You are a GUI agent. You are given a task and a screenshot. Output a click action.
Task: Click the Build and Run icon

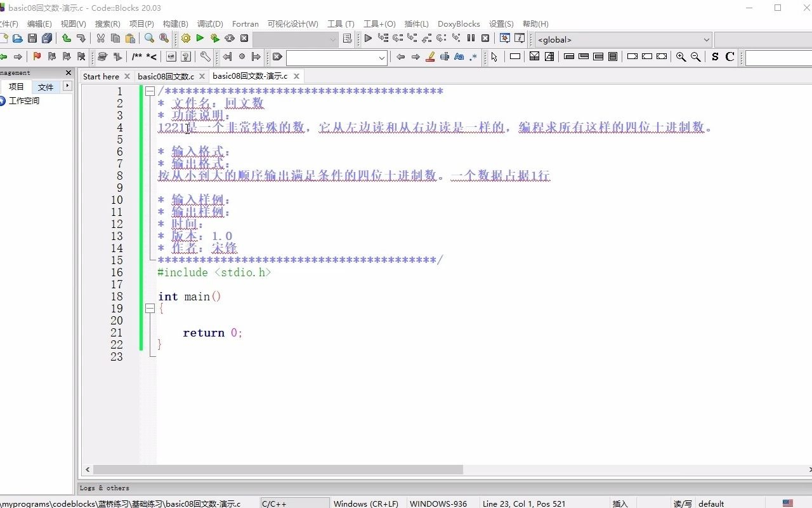tap(214, 38)
